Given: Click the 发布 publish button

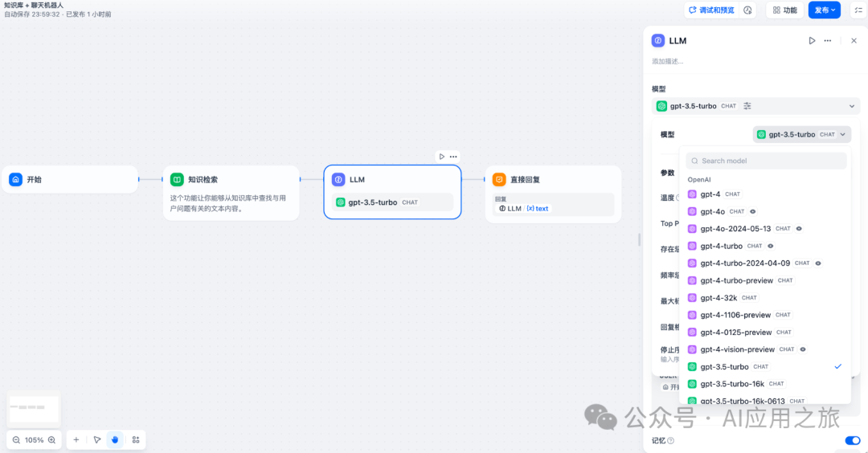Looking at the screenshot, I should 825,10.
